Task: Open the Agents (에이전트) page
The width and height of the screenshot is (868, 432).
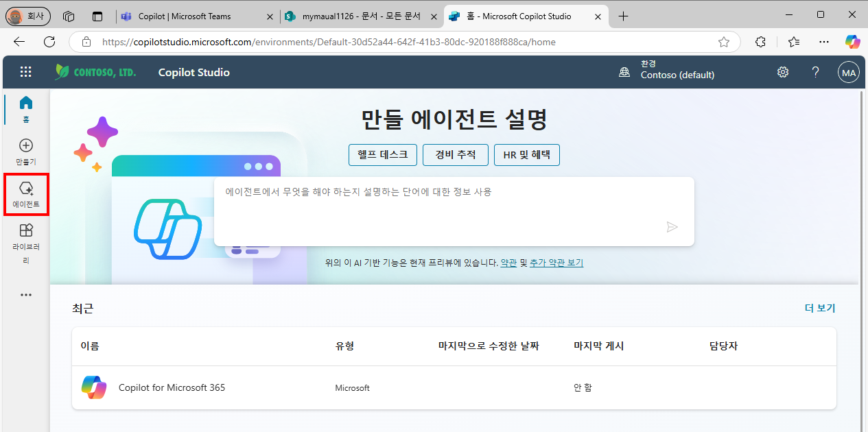Action: pyautogui.click(x=26, y=195)
